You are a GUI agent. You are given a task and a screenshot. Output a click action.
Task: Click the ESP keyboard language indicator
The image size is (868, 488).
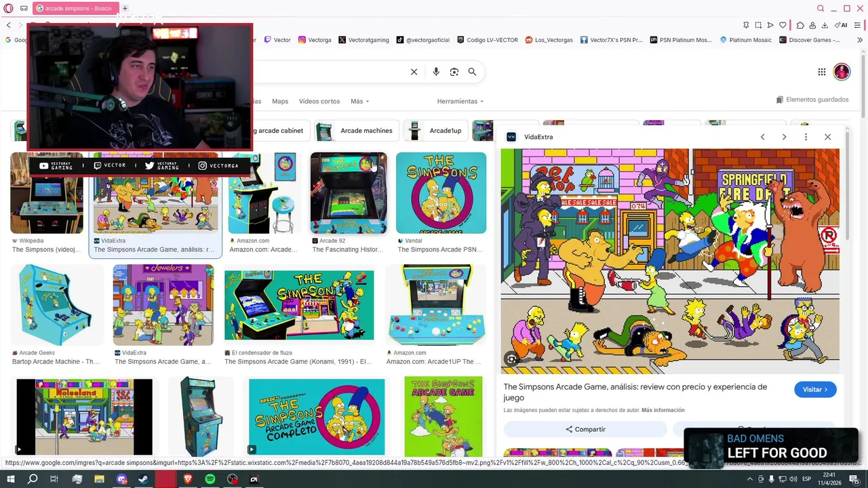click(807, 479)
